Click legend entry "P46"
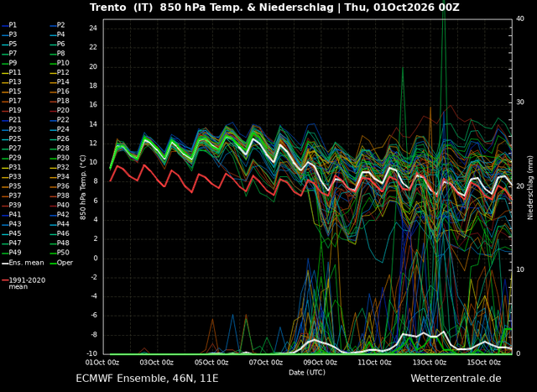537x392 pixels. pyautogui.click(x=60, y=233)
